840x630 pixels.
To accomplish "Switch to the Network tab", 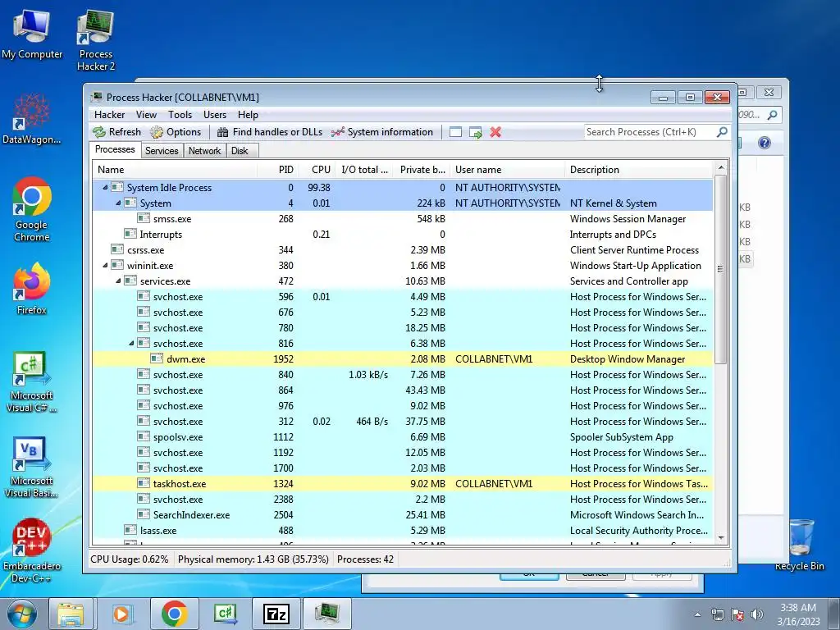I will pos(204,151).
